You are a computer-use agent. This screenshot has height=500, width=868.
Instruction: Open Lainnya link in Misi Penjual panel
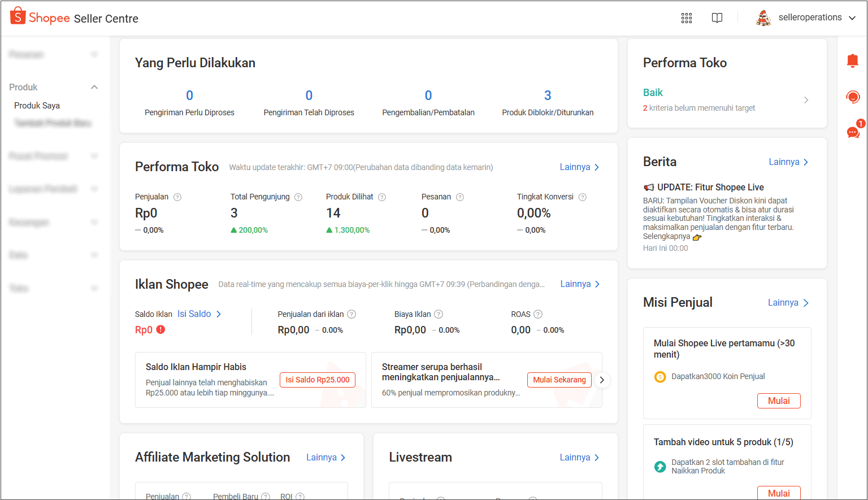(788, 303)
